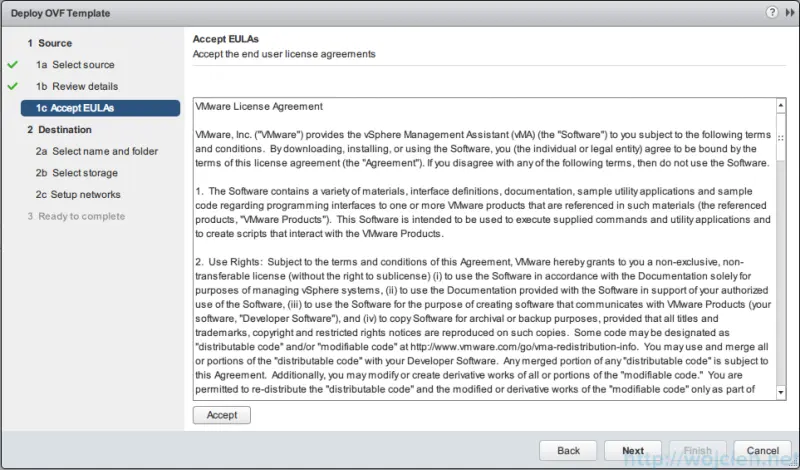
Task: Click the 3 Ready to complete step
Action: (x=76, y=216)
